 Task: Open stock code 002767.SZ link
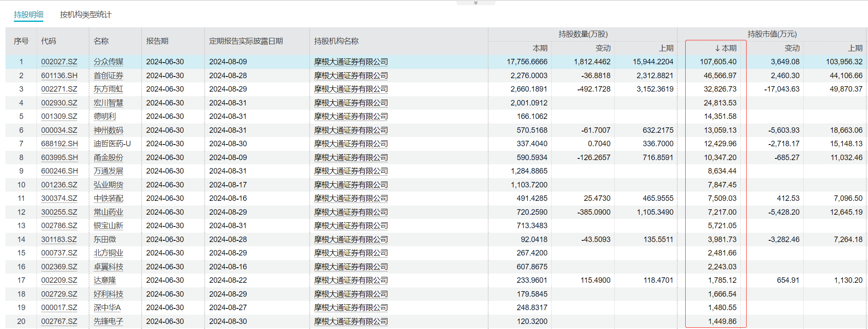pyautogui.click(x=59, y=321)
